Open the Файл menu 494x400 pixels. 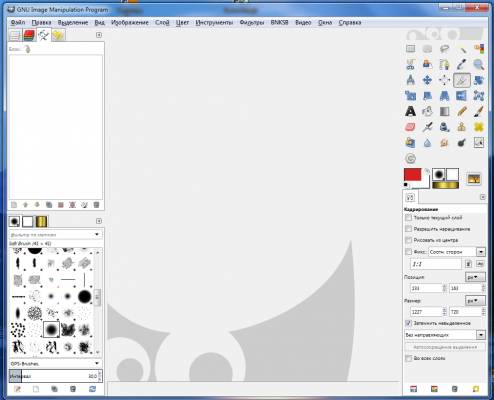tap(18, 23)
